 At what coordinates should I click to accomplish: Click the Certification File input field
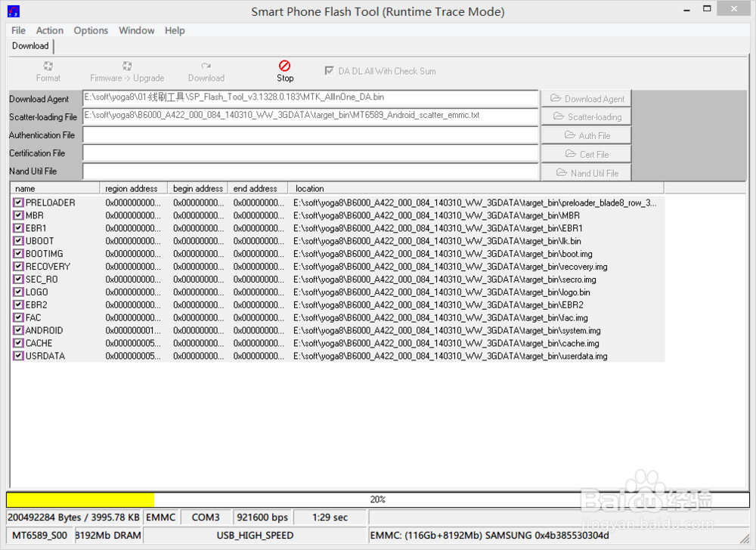point(311,153)
